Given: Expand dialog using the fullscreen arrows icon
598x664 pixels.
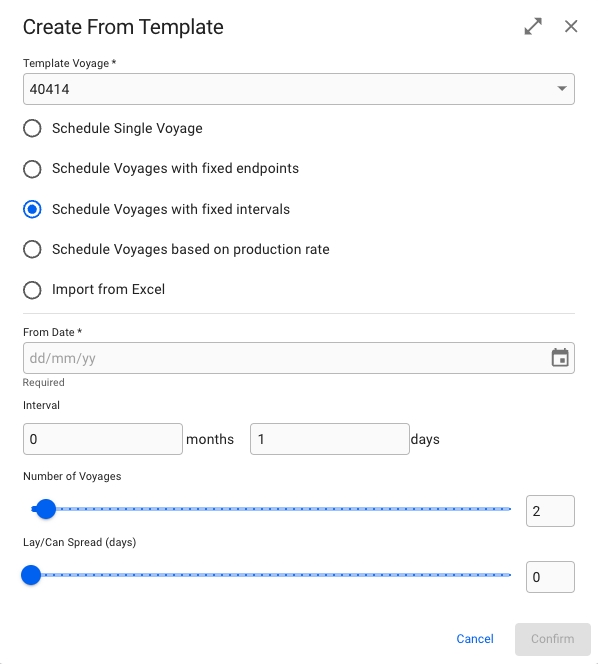Looking at the screenshot, I should tap(533, 27).
